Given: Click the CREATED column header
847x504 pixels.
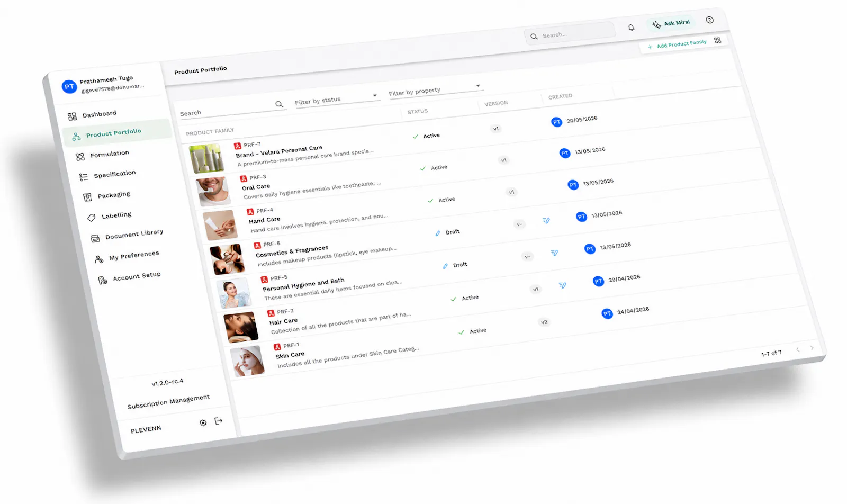Looking at the screenshot, I should (560, 96).
